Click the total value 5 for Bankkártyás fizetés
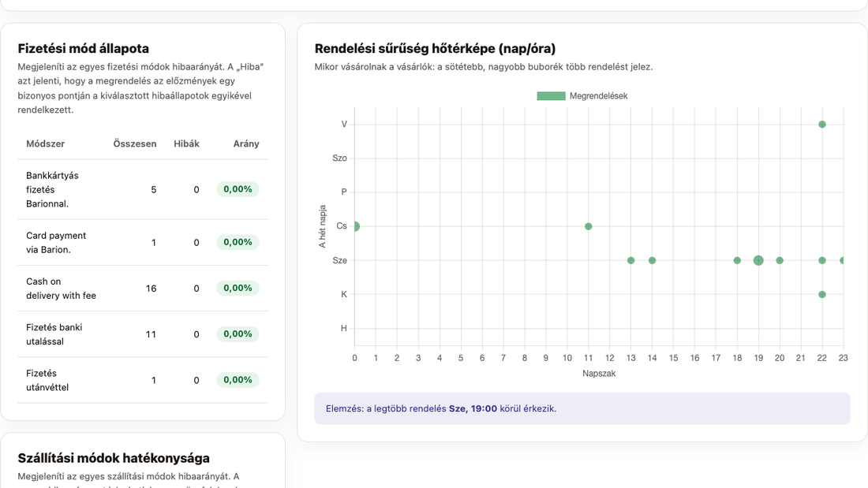868x488 pixels. (x=154, y=190)
